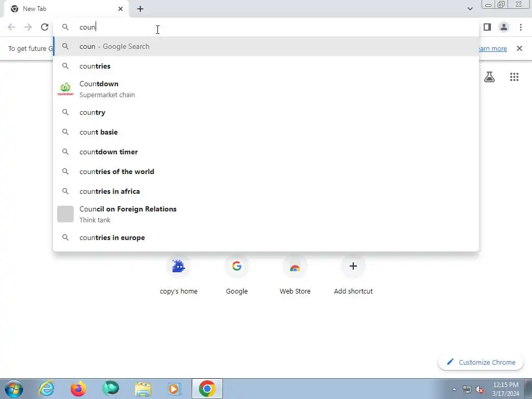Show hidden system tray icons
532x399 pixels.
pyautogui.click(x=454, y=389)
